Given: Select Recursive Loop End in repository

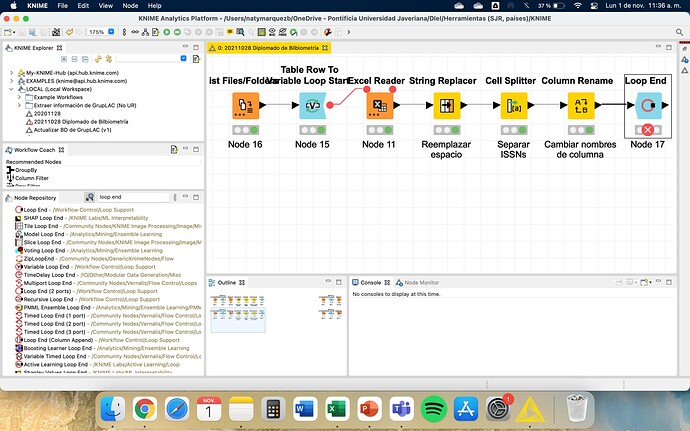Looking at the screenshot, I should tap(48, 299).
